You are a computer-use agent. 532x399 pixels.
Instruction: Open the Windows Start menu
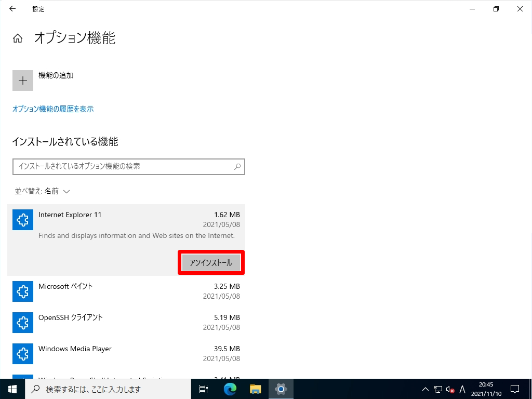coord(12,389)
